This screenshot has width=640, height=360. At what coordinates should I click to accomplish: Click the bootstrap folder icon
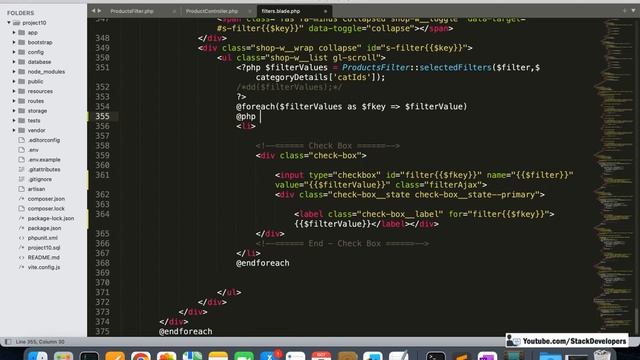pos(22,42)
